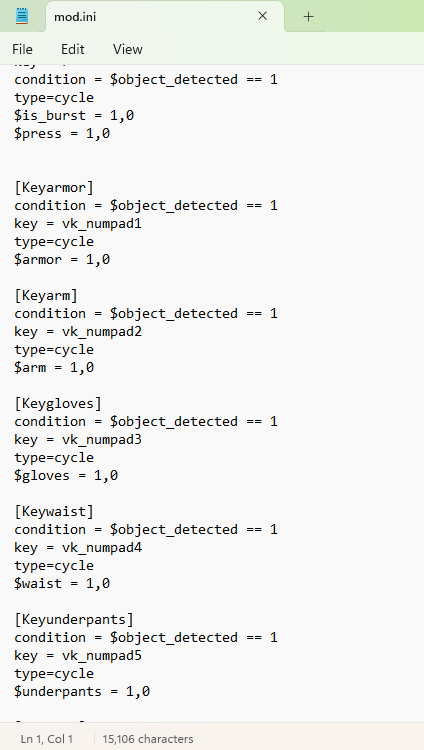Click the [Keyunderpants] section header
The image size is (424, 750).
(x=74, y=619)
